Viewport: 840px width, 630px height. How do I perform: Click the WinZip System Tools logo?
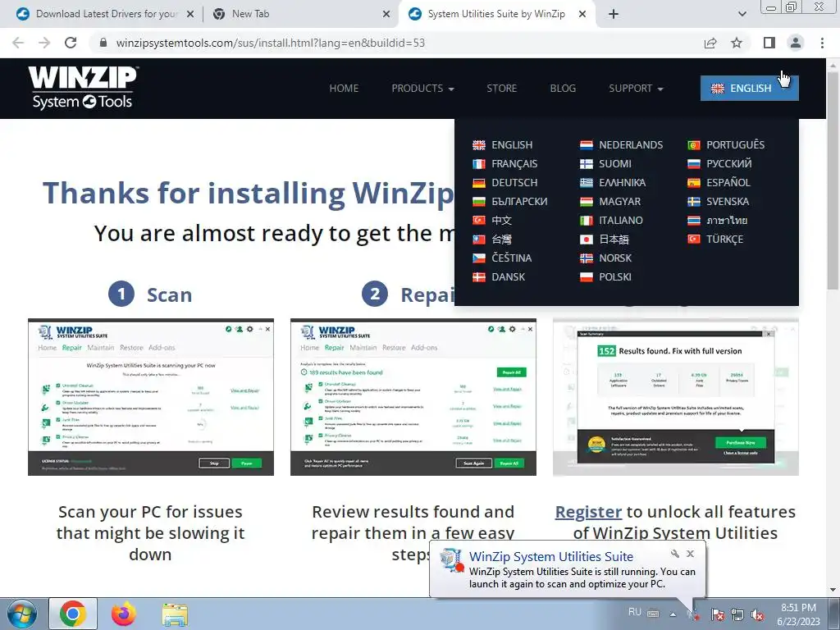pyautogui.click(x=83, y=88)
